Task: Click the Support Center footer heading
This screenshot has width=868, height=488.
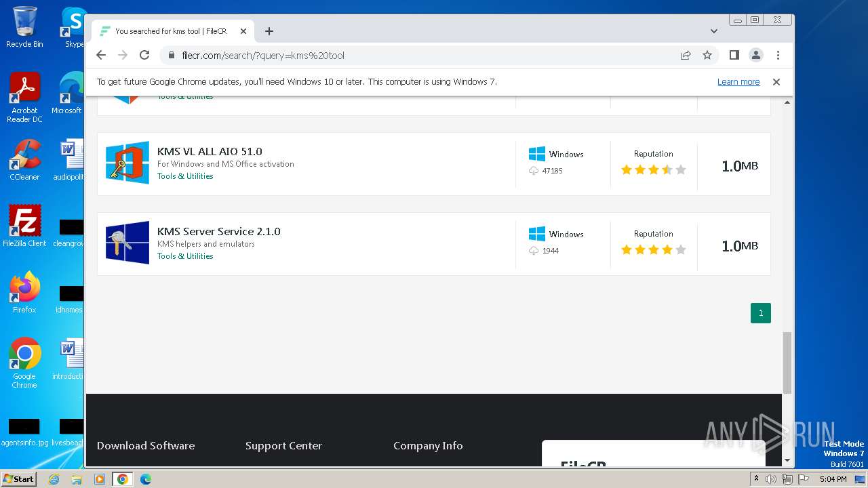Action: [283, 445]
